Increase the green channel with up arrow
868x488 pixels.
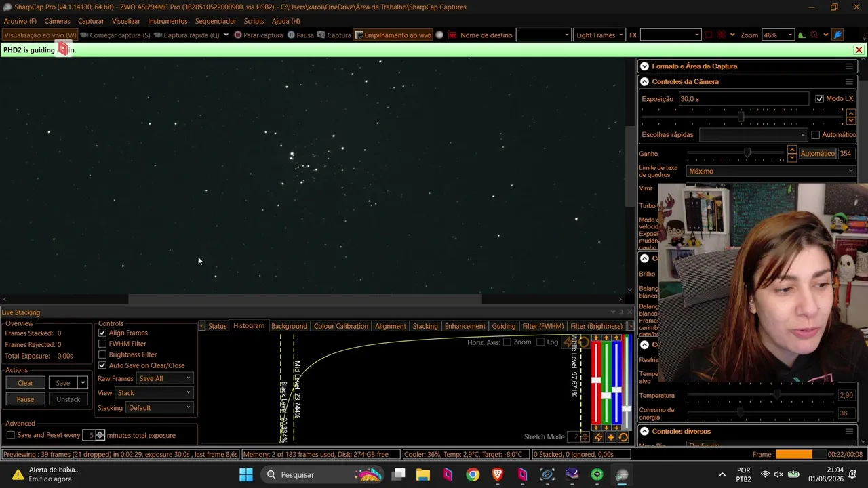click(x=606, y=338)
